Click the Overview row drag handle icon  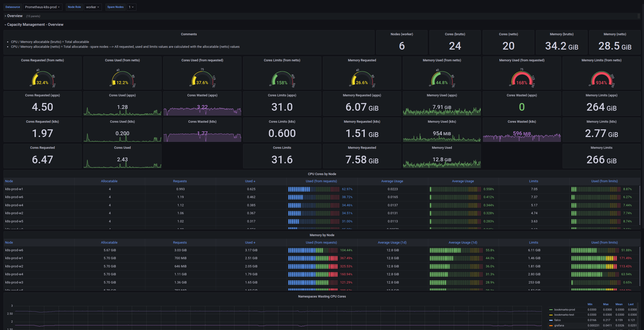point(639,16)
